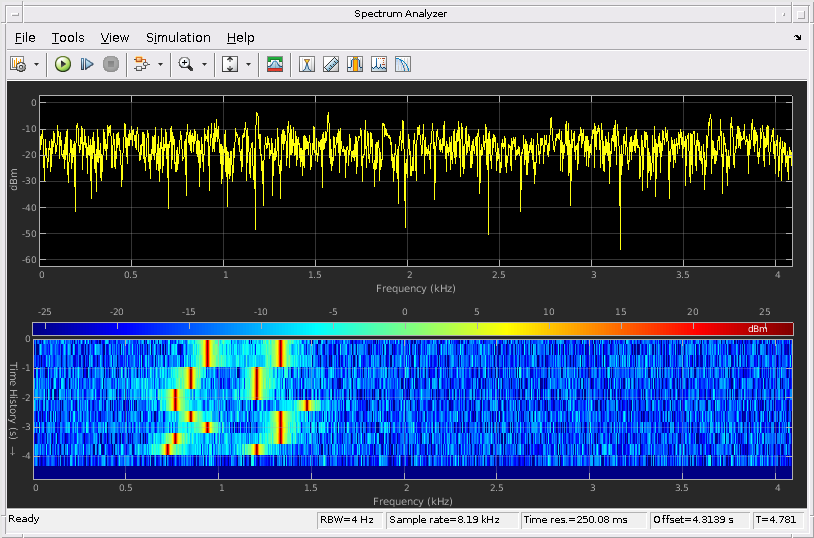
Task: Open the CCDF Measurements tool
Action: 403,64
